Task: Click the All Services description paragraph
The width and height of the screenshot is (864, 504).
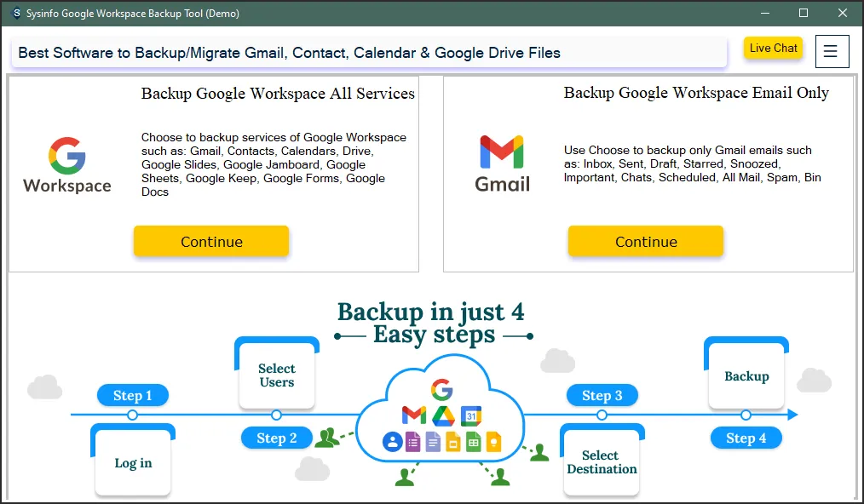Action: click(x=274, y=164)
